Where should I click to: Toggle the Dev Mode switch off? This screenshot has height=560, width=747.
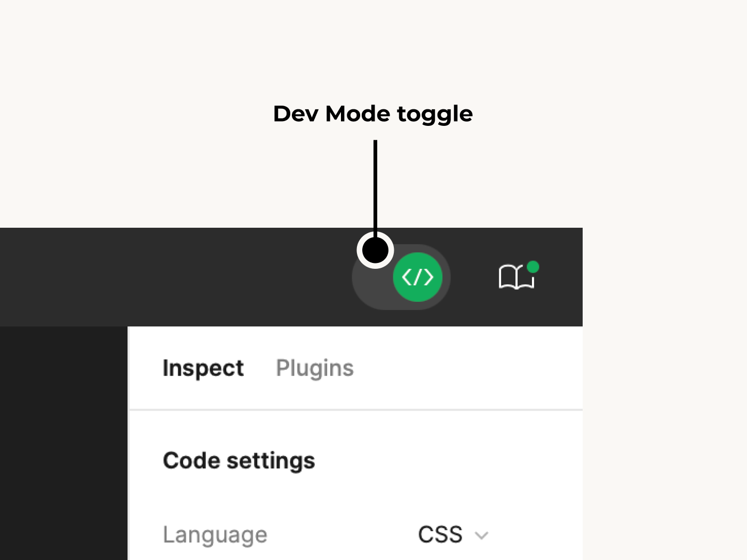[x=401, y=277]
